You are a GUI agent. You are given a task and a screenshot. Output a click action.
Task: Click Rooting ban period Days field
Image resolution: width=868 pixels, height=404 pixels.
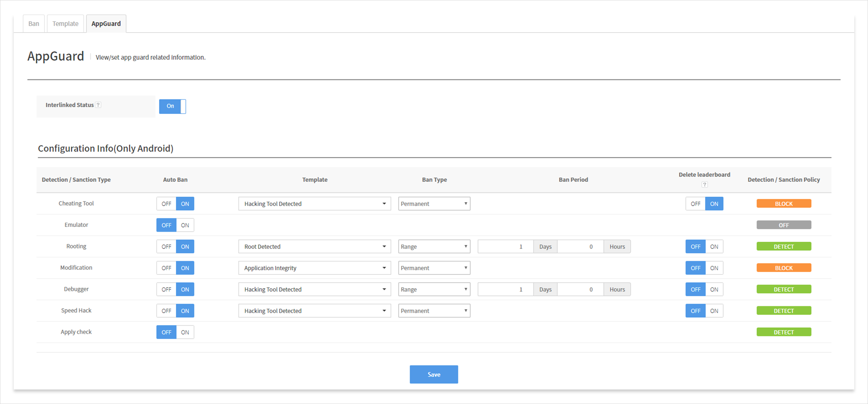coord(505,247)
